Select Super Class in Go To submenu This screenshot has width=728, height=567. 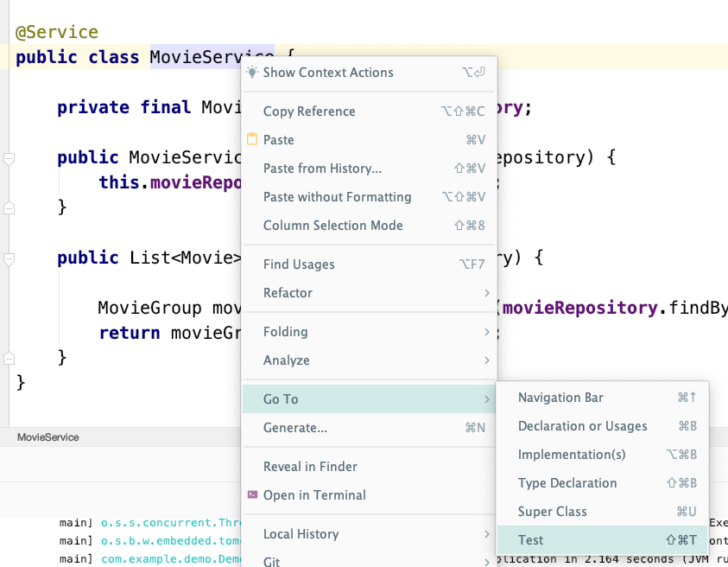(603, 512)
